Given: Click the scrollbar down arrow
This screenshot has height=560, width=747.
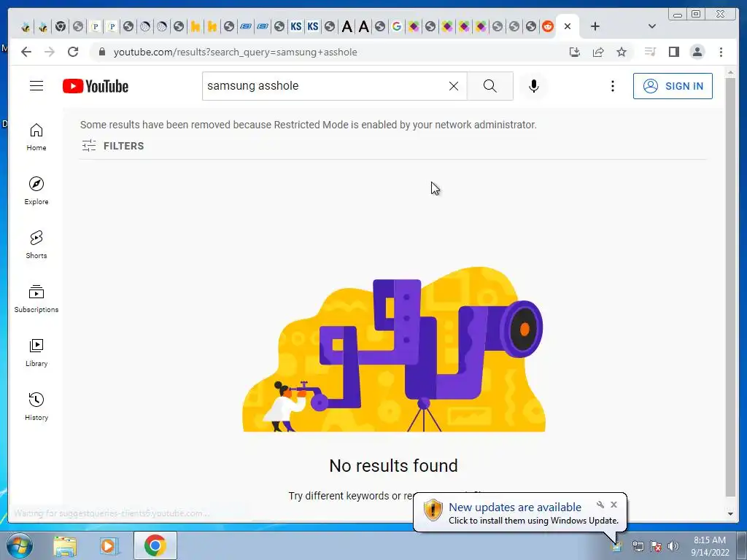Looking at the screenshot, I should 730,514.
